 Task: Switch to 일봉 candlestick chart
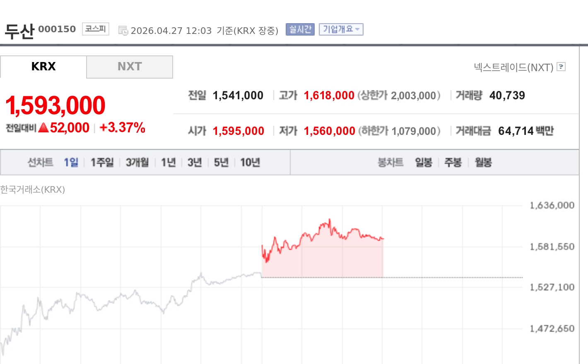coord(424,162)
